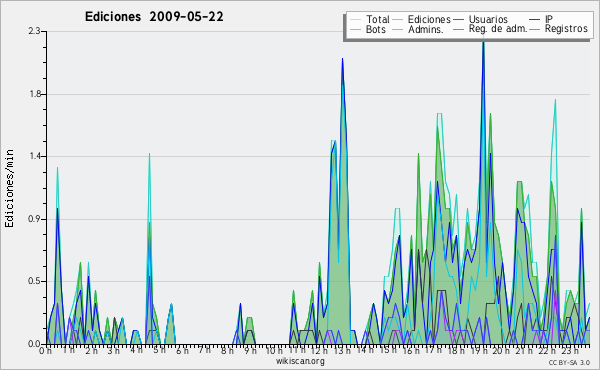Click the 1.8 y-axis value label
600x370 pixels.
tap(35, 94)
